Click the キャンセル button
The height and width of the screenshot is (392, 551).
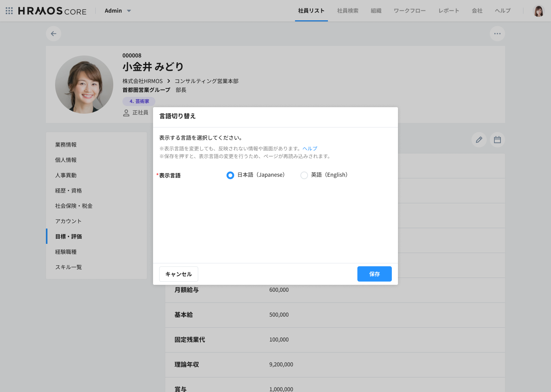pyautogui.click(x=179, y=274)
